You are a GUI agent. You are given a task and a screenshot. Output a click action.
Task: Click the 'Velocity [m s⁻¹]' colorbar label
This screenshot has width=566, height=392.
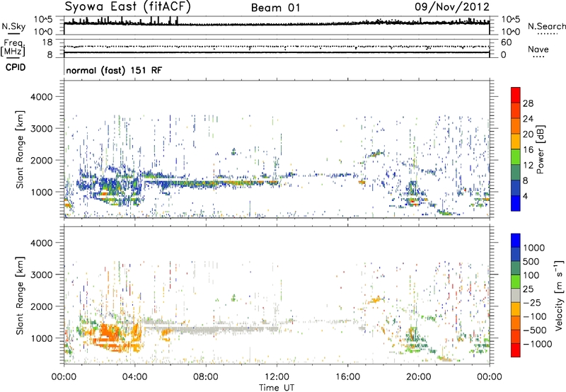559,295
